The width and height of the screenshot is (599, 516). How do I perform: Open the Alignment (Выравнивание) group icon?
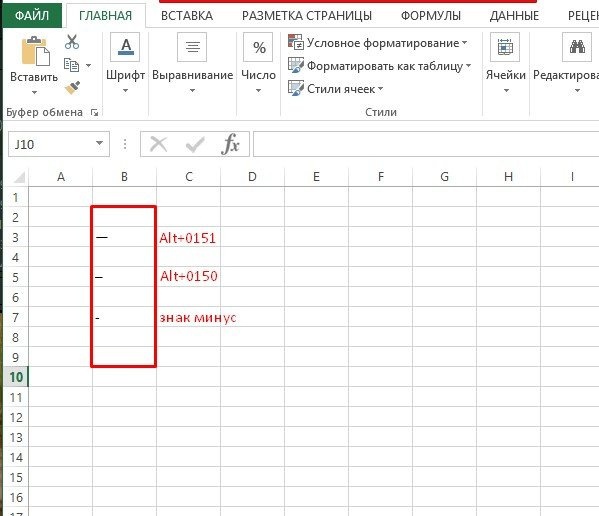click(x=192, y=47)
